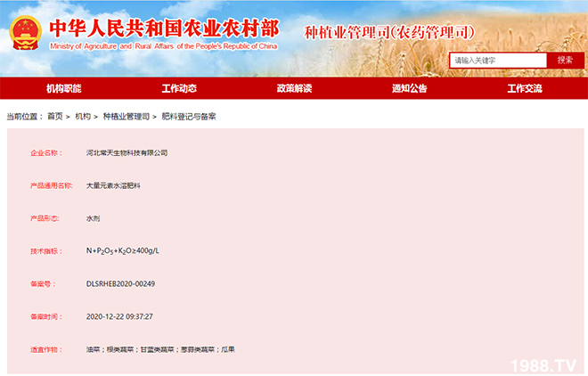Select 政策解读 in the red navigation bar
Viewport: 588px width, 376px height.
tap(294, 89)
